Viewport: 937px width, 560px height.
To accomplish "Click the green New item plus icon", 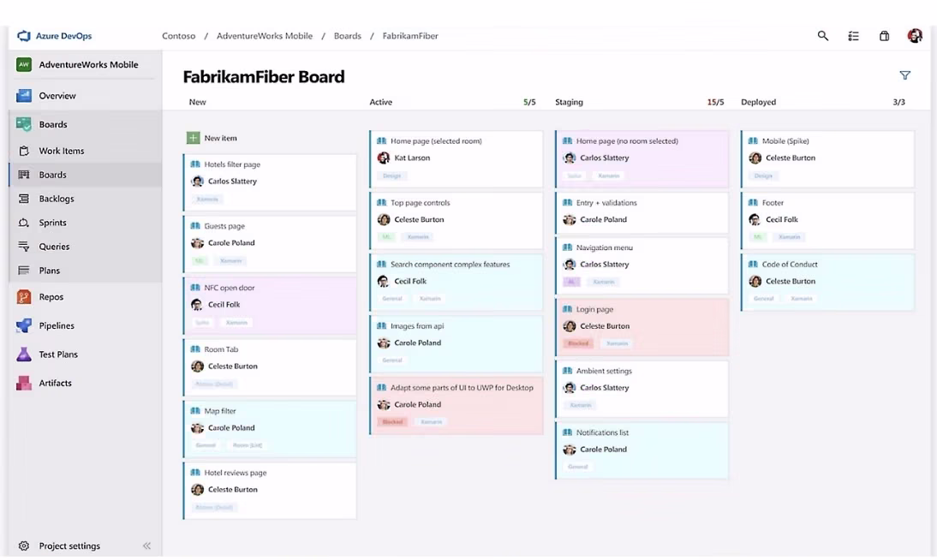I will (193, 138).
